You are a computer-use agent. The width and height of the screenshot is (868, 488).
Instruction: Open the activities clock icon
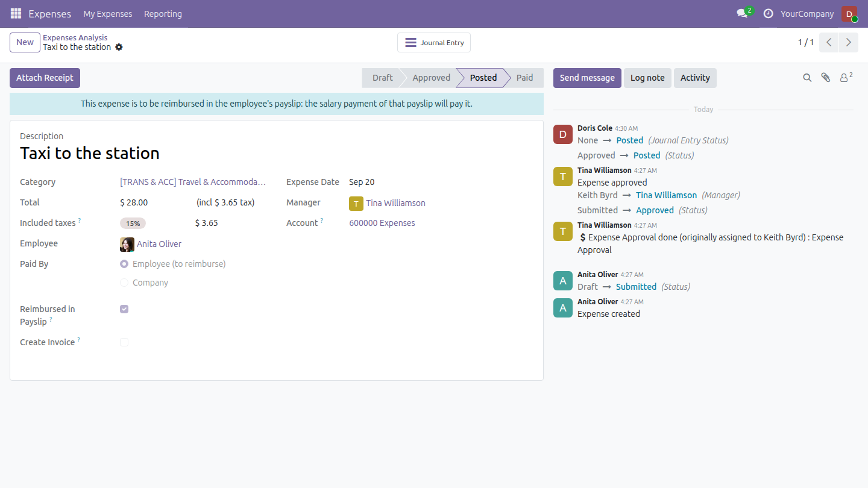coord(768,13)
